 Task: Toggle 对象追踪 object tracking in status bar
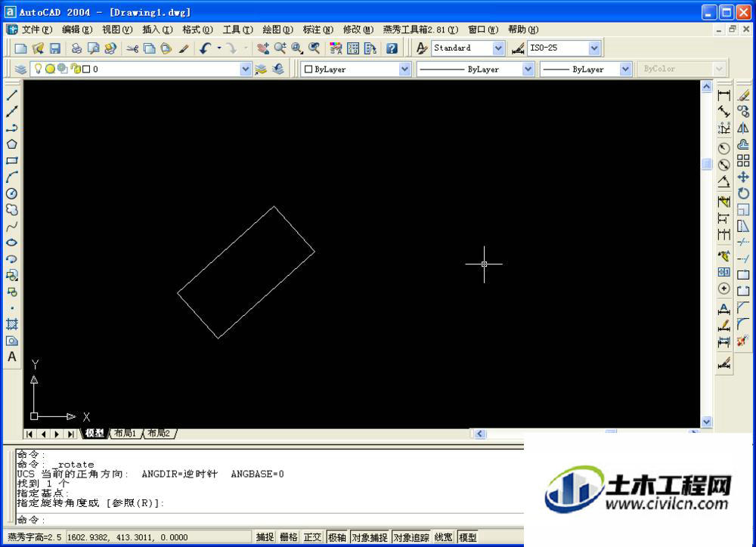[411, 537]
